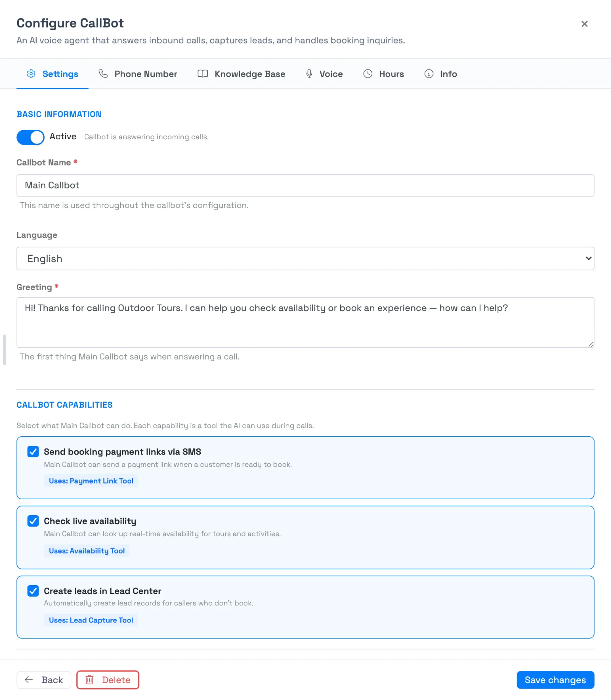Click 'This name is used throughout' helper text

tap(134, 205)
